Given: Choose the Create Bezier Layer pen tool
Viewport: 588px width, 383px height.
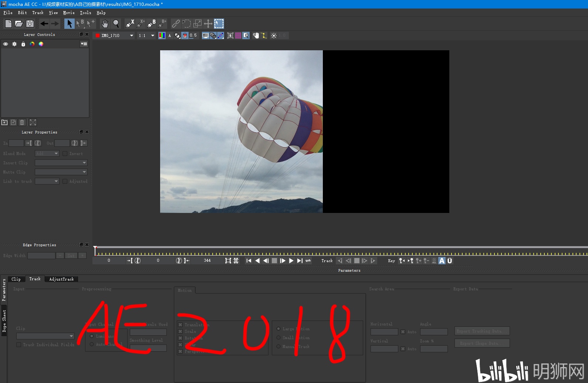Looking at the screenshot, I should [152, 24].
